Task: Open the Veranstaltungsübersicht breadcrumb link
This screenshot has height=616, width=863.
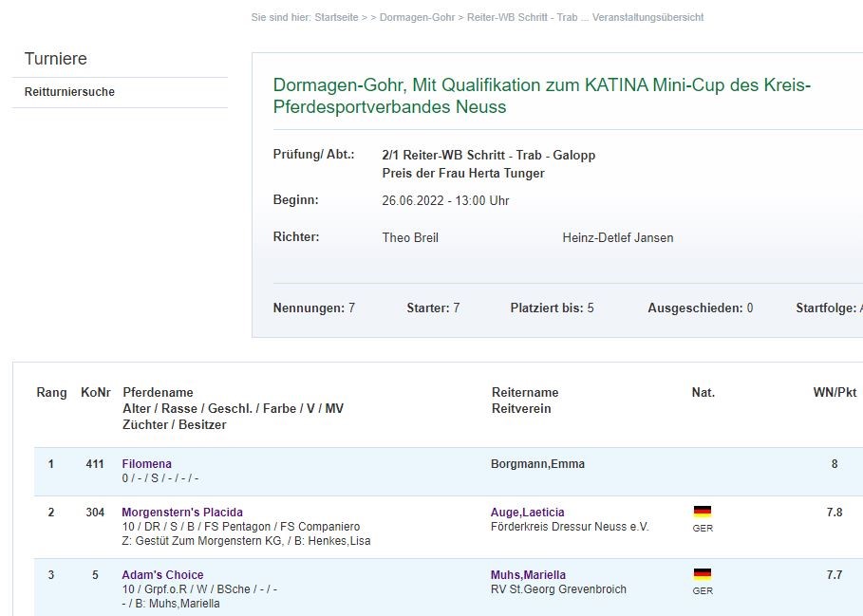Action: pyautogui.click(x=647, y=17)
